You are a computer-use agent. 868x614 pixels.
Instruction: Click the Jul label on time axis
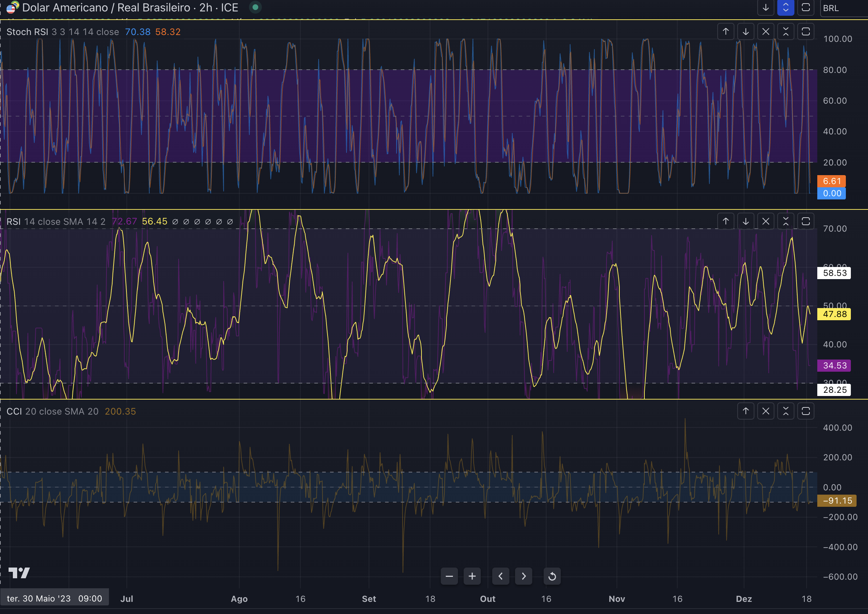click(x=127, y=599)
